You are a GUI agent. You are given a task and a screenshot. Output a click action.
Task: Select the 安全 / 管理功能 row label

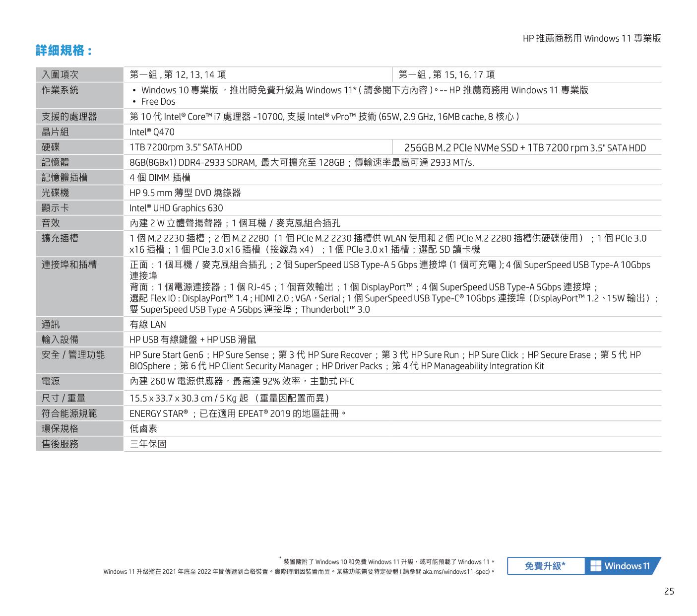73,355
